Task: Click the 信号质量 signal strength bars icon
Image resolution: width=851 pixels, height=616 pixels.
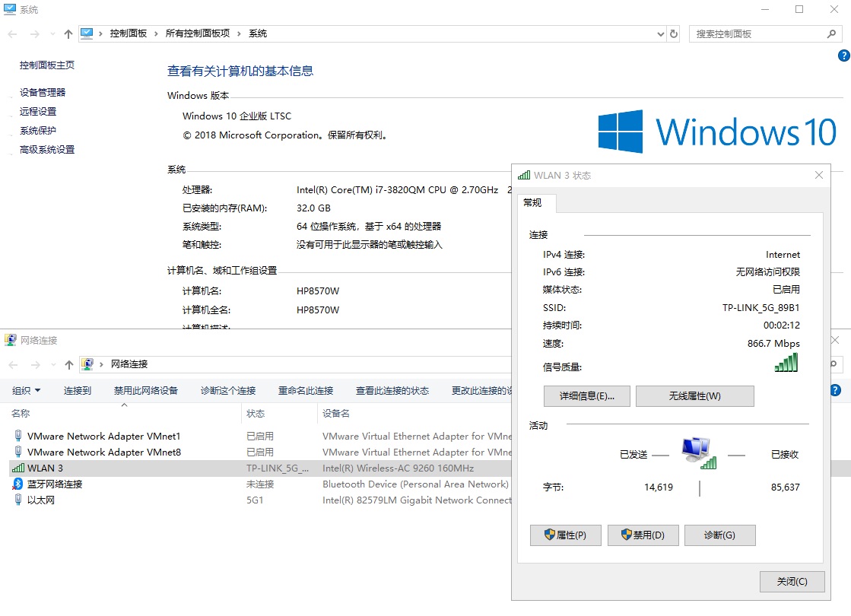Action: point(786,363)
